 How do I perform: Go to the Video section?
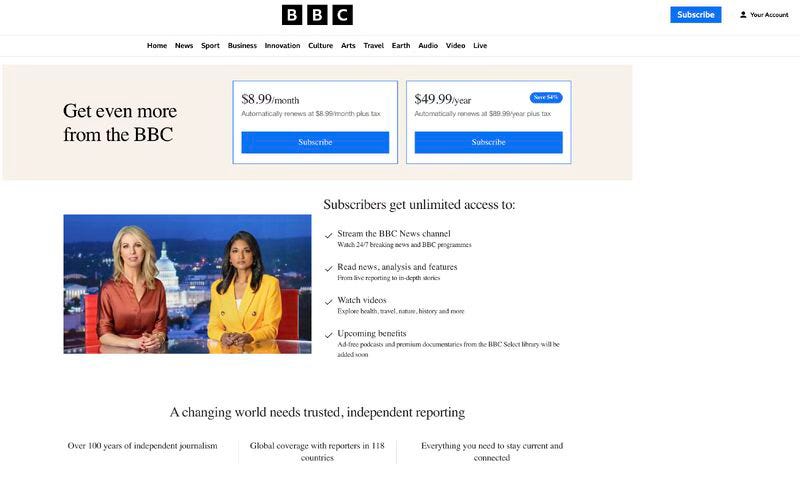455,45
